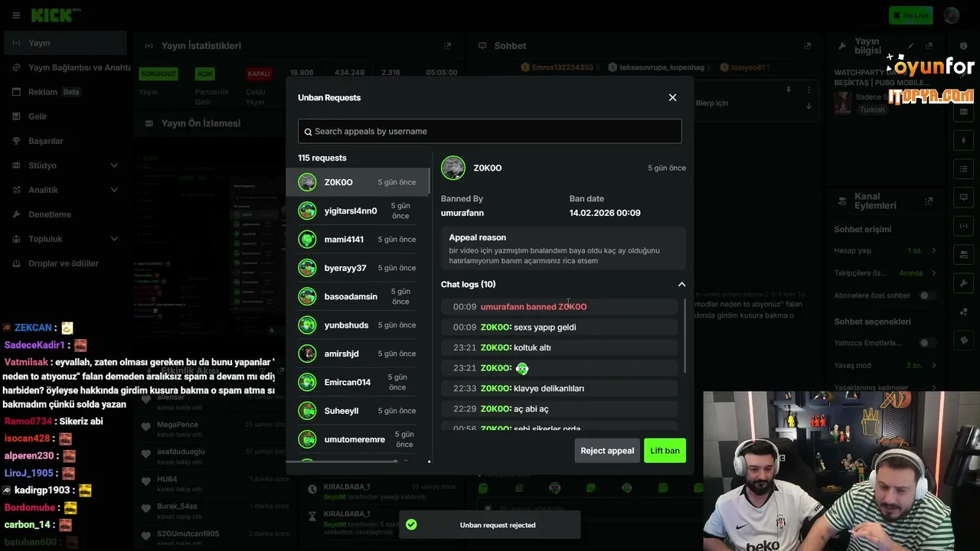Open the Yavaş mod setting chevron
This screenshot has height=551, width=980.
(x=934, y=366)
